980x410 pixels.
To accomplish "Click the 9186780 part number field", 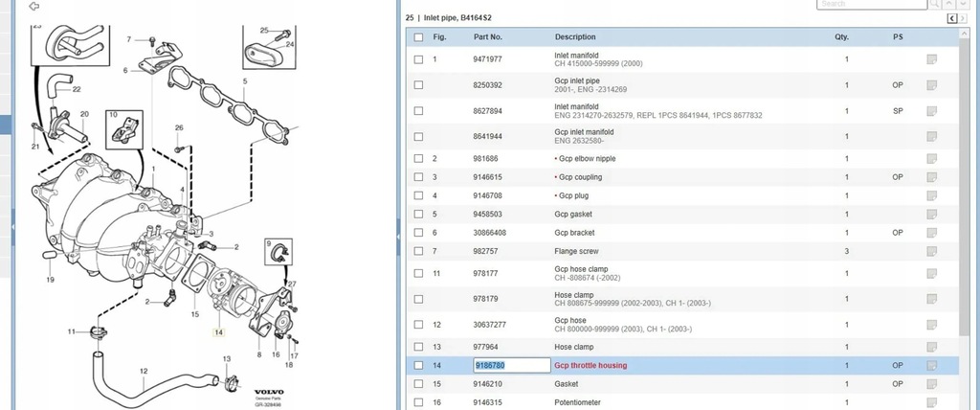I will (512, 366).
